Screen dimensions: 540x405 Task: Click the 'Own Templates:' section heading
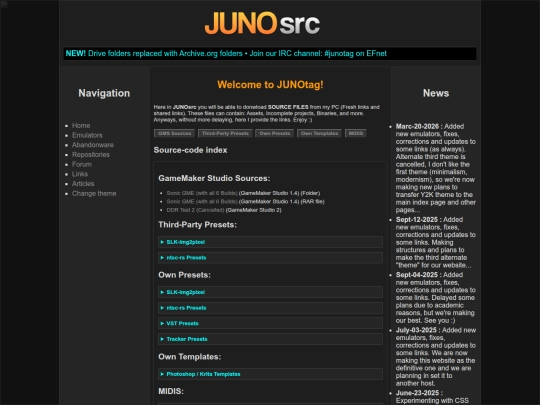pyautogui.click(x=189, y=357)
